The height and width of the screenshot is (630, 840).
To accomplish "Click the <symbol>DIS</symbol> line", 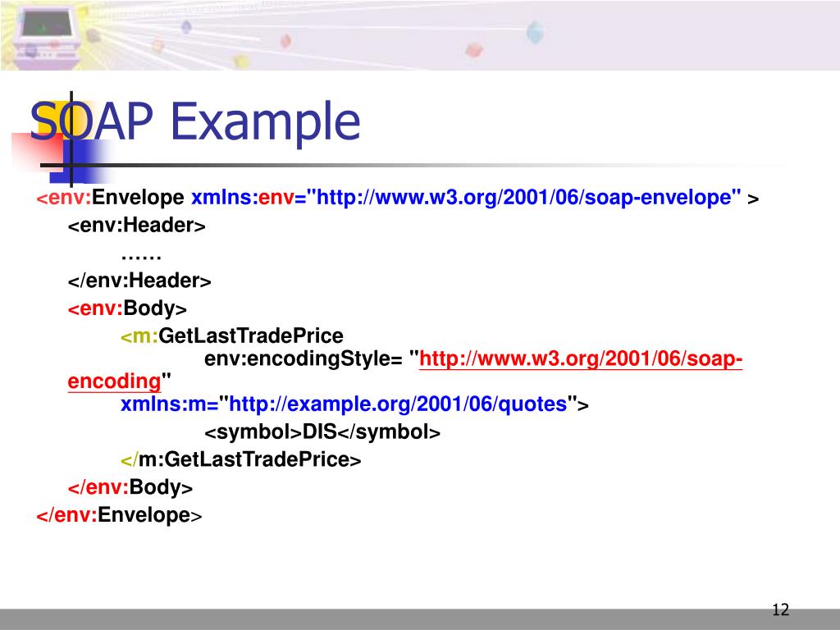I will click(x=322, y=431).
